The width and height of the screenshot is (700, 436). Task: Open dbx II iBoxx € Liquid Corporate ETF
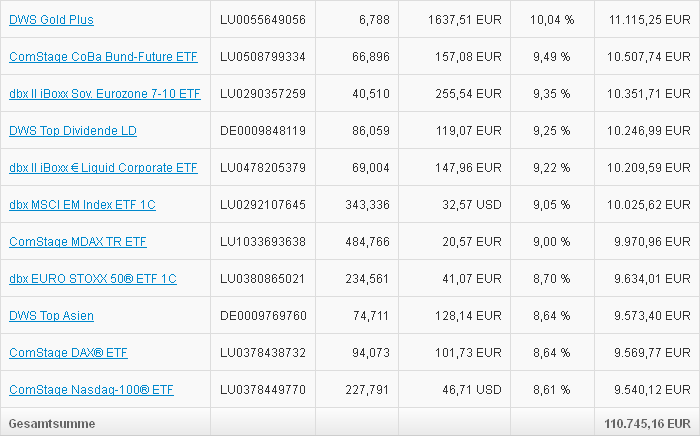tap(103, 168)
